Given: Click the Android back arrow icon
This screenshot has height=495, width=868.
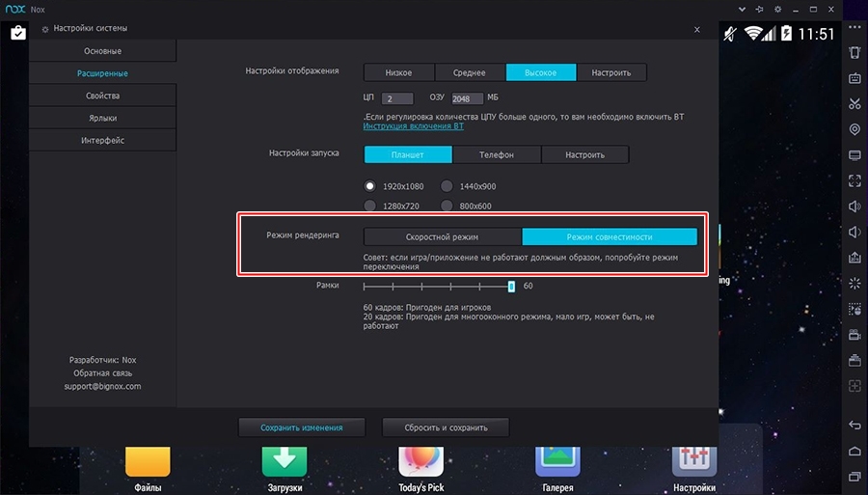Looking at the screenshot, I should coord(854,426).
